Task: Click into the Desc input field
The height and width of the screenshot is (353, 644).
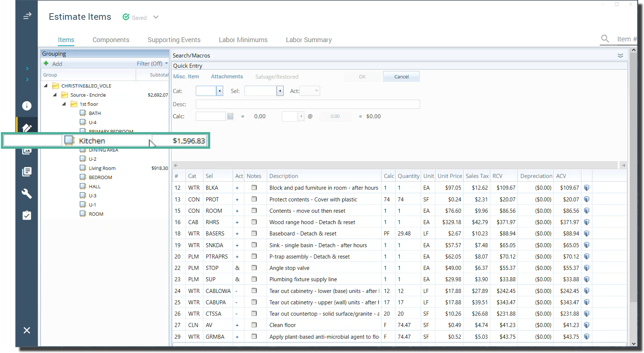Action: [x=308, y=104]
